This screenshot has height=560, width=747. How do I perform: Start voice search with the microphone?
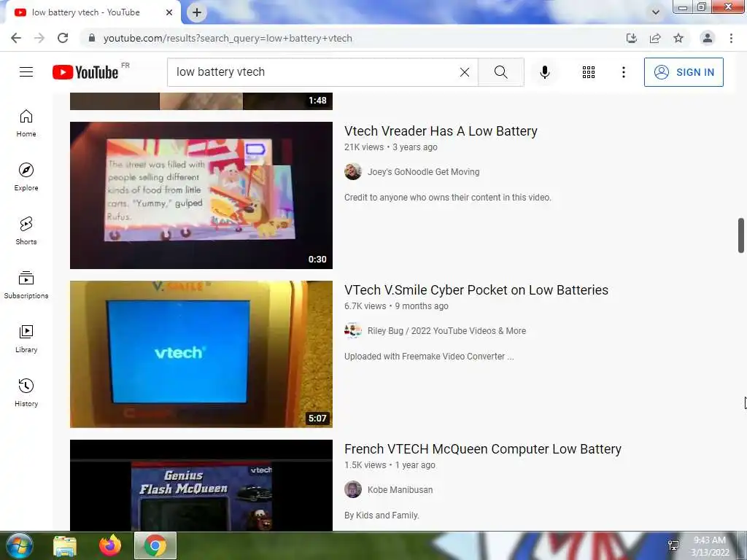click(x=544, y=72)
